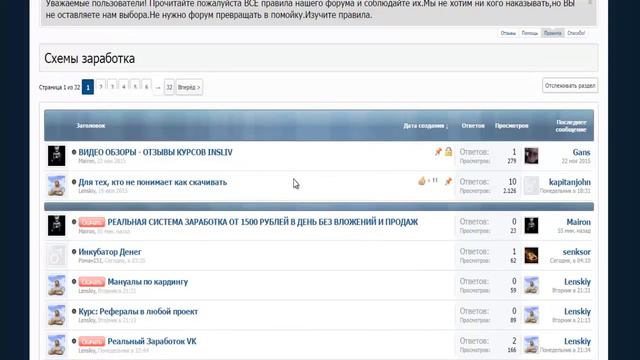The image size is (640, 360).
Task: Sort by Последнее сообщение column header
Action: 571,126
